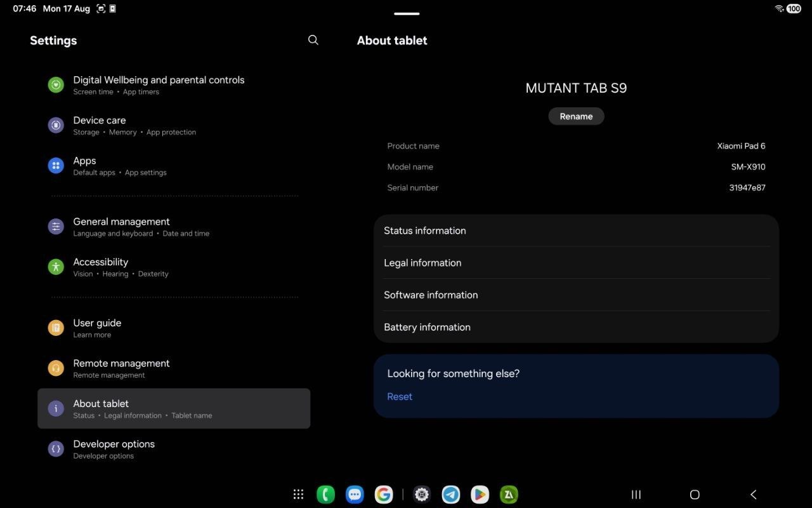Open General management settings
Viewport: 812px width, 508px height.
[174, 227]
